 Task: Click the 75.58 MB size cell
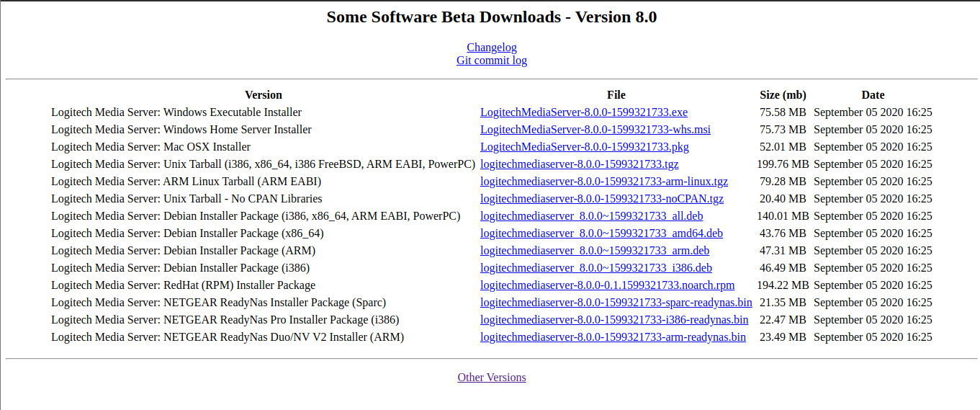tap(783, 112)
